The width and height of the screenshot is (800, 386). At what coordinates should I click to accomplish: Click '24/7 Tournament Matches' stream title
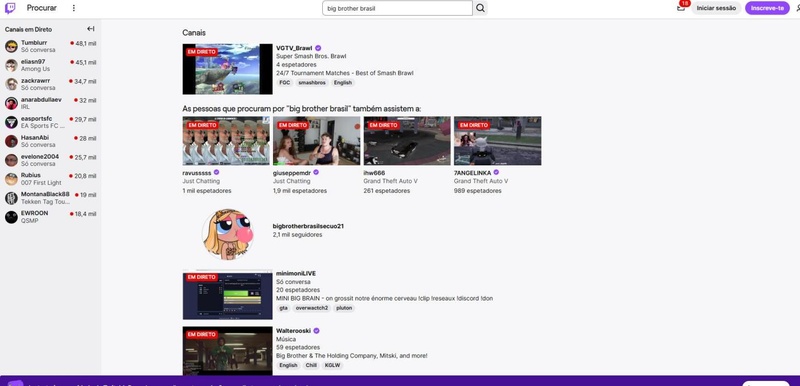pos(344,73)
